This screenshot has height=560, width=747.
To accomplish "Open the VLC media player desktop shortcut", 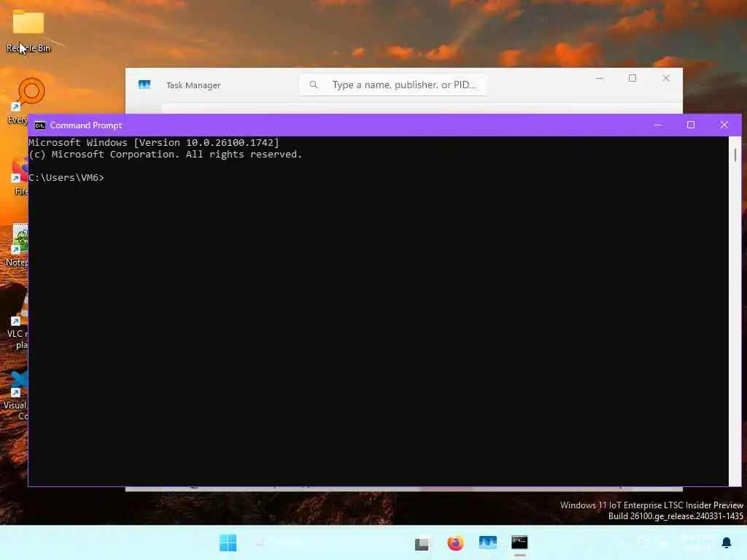I will 18,322.
